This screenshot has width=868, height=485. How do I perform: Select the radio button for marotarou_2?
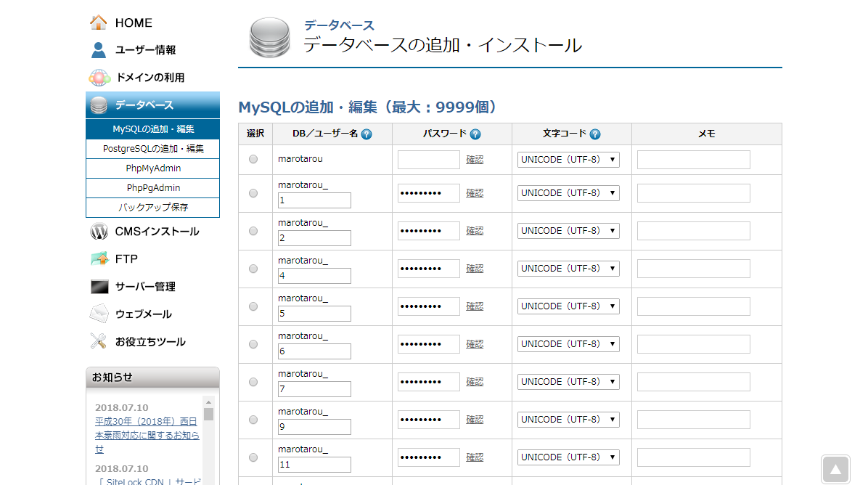(253, 231)
